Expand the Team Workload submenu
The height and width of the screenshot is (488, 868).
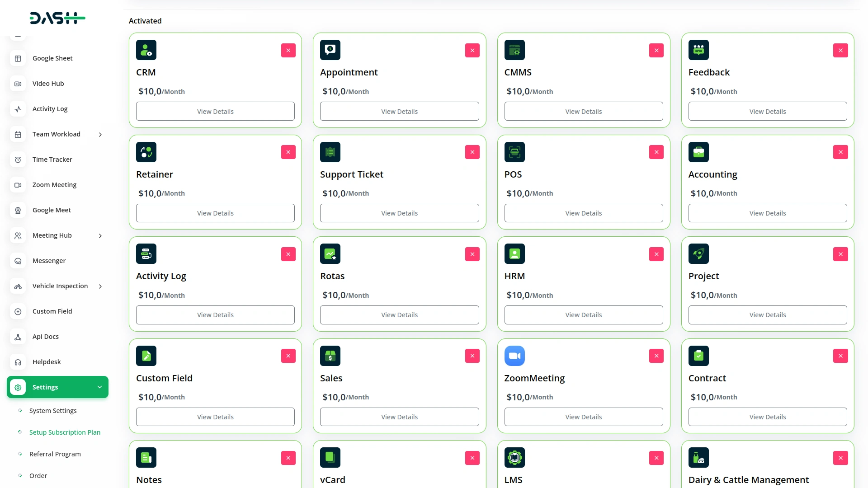[x=100, y=134]
